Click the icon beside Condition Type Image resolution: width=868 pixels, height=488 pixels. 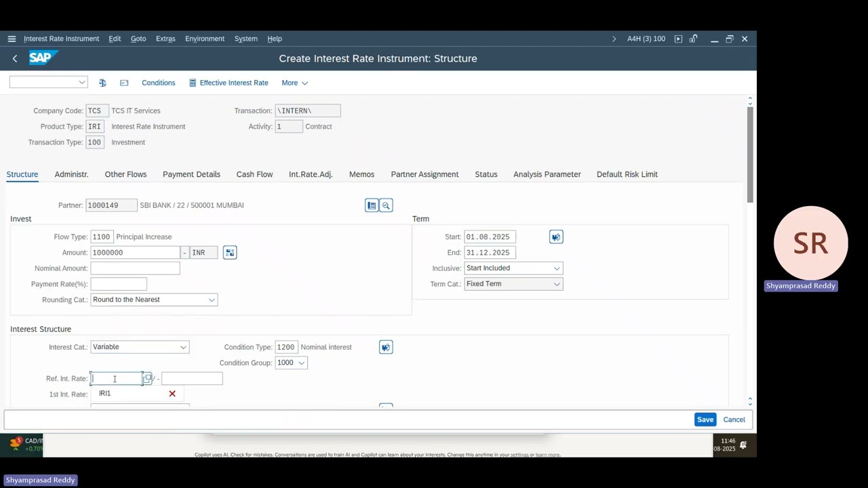pyautogui.click(x=386, y=348)
